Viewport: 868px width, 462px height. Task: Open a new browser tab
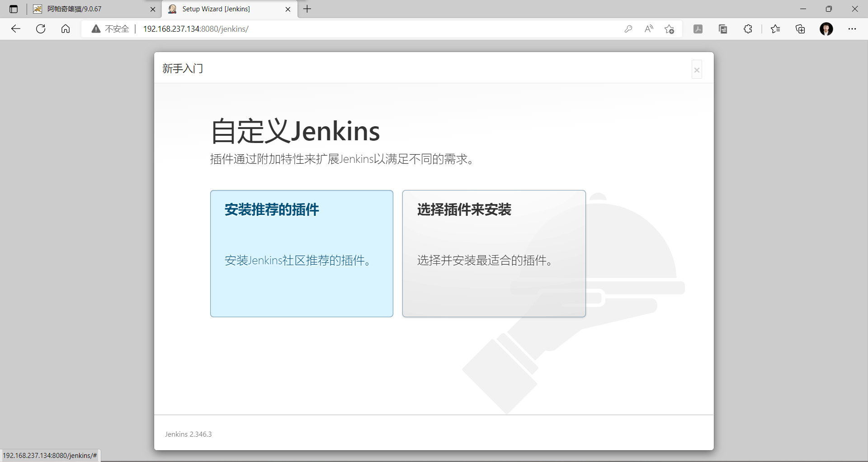pyautogui.click(x=307, y=9)
